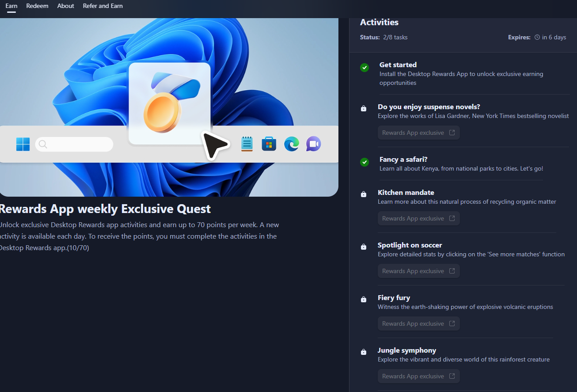Viewport: 577px width, 392px height.
Task: Open the Earn tab
Action: (11, 6)
